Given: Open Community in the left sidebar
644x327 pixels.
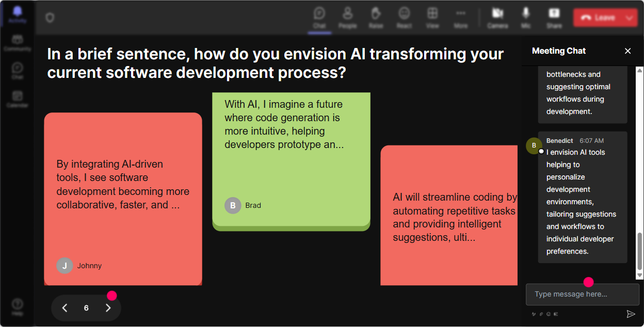Looking at the screenshot, I should [x=18, y=43].
